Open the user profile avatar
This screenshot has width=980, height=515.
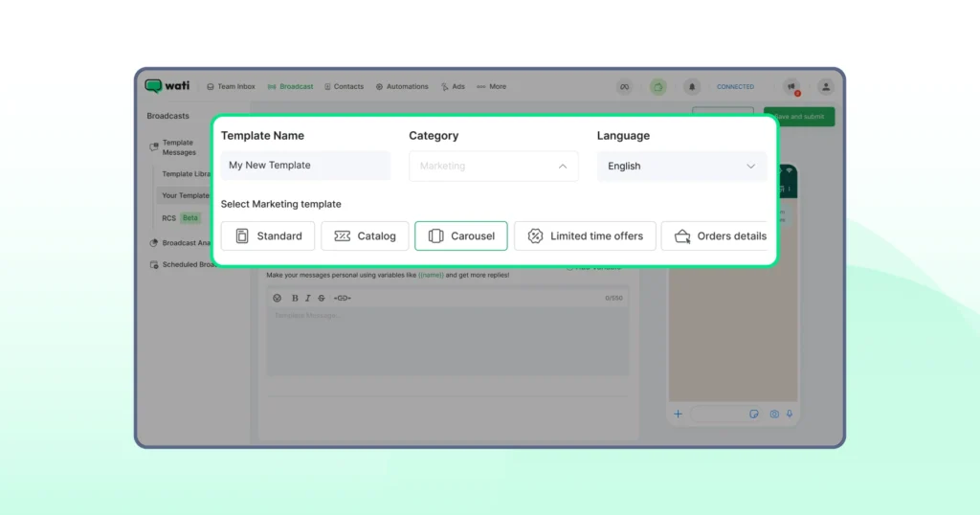(826, 87)
